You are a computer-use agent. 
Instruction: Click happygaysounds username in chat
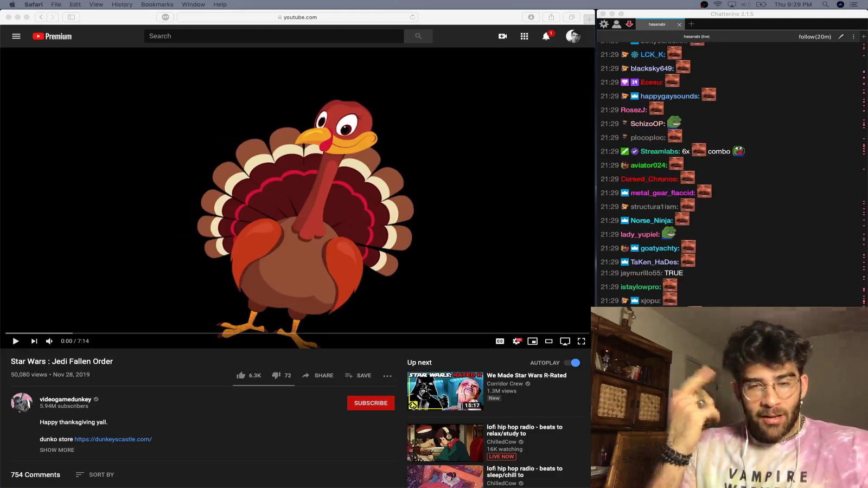pos(670,96)
